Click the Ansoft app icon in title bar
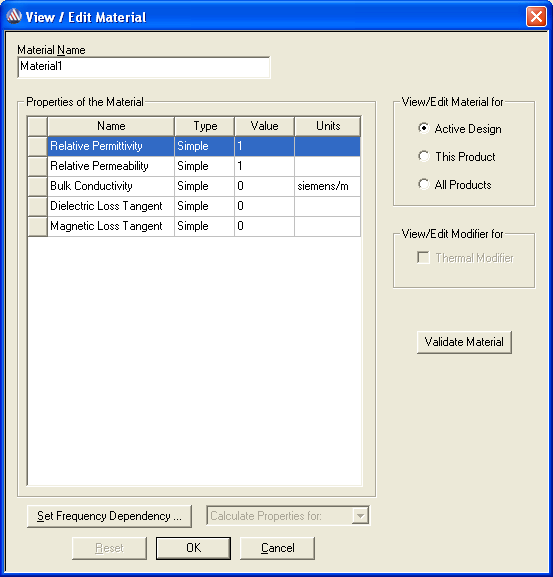 coord(14,17)
